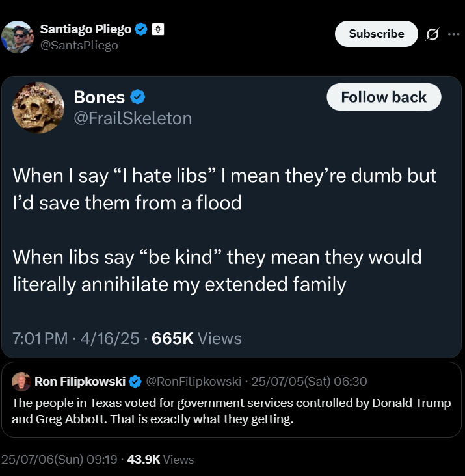Click Santiago Pliego's verified blue checkmark
465x476 pixels.
point(141,29)
